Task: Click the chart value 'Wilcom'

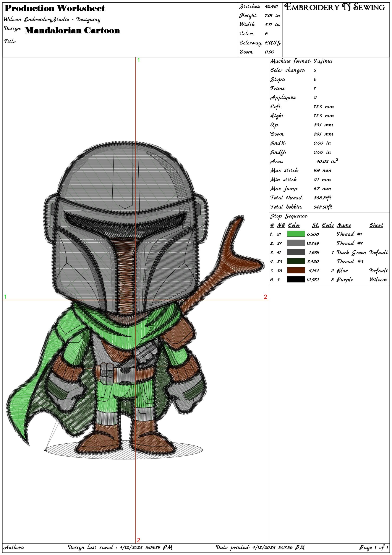Action: (378, 279)
